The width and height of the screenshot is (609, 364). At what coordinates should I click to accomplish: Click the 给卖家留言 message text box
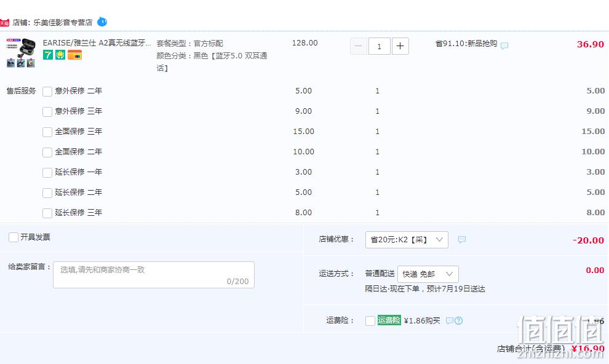tap(154, 275)
